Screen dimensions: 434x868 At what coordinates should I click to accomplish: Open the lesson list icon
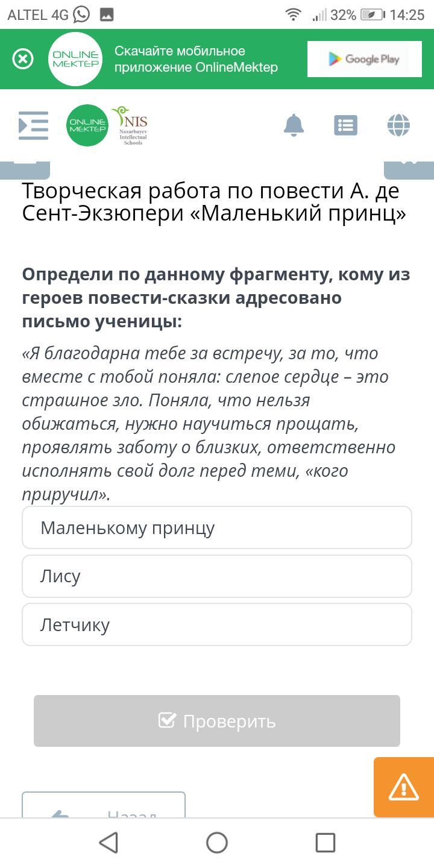(346, 125)
